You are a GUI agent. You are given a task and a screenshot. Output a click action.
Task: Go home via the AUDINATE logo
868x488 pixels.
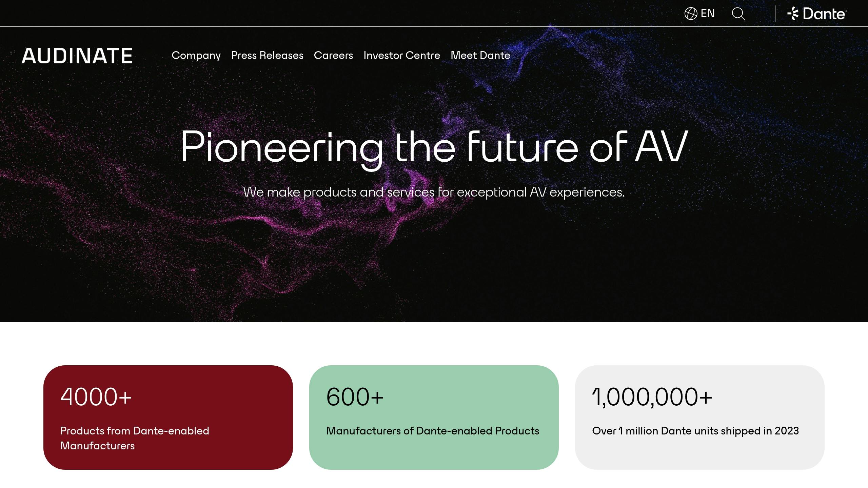[x=77, y=56]
